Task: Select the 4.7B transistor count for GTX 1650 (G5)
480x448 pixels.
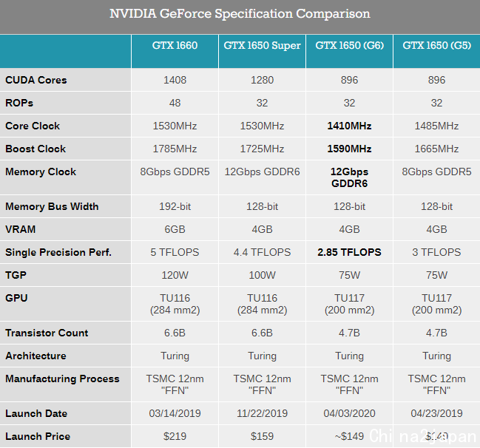Action: click(436, 333)
